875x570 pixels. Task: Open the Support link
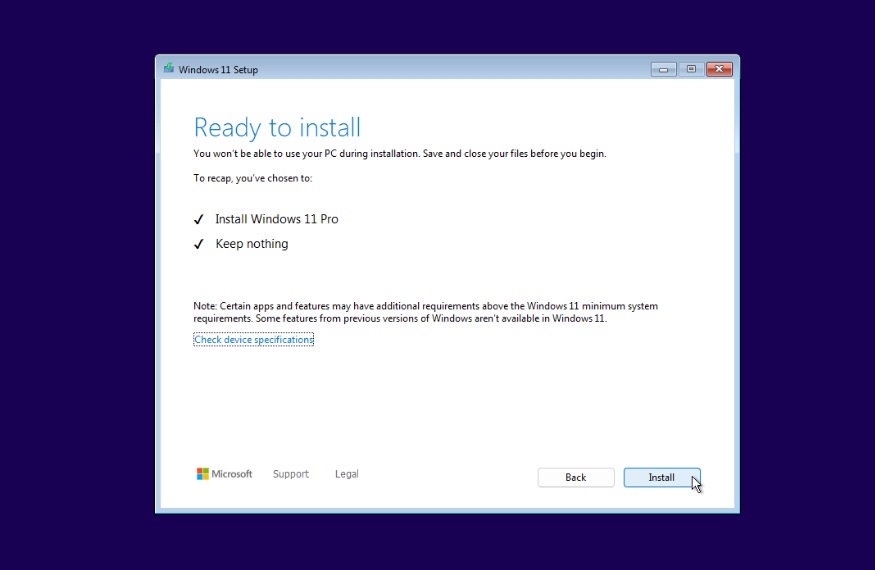tap(291, 474)
